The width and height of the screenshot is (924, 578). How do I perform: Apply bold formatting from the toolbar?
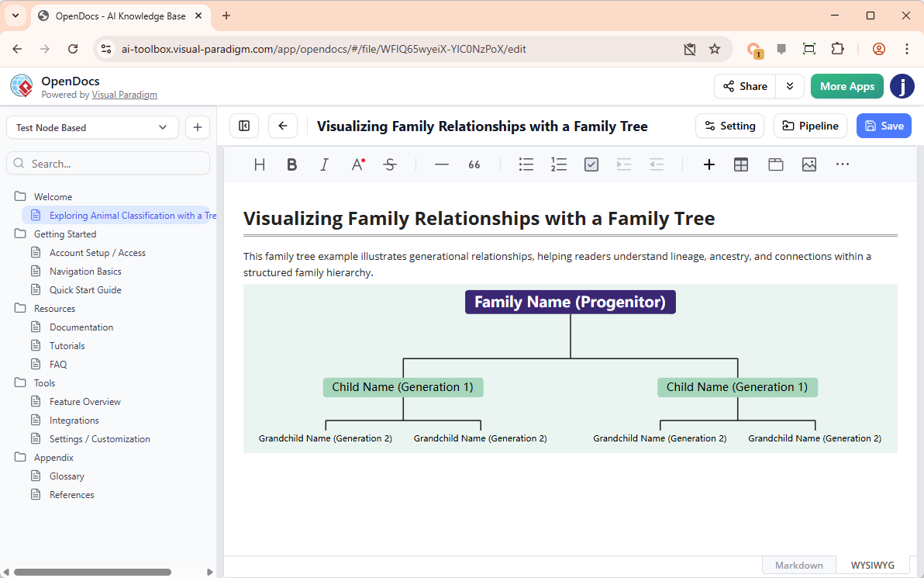point(291,164)
